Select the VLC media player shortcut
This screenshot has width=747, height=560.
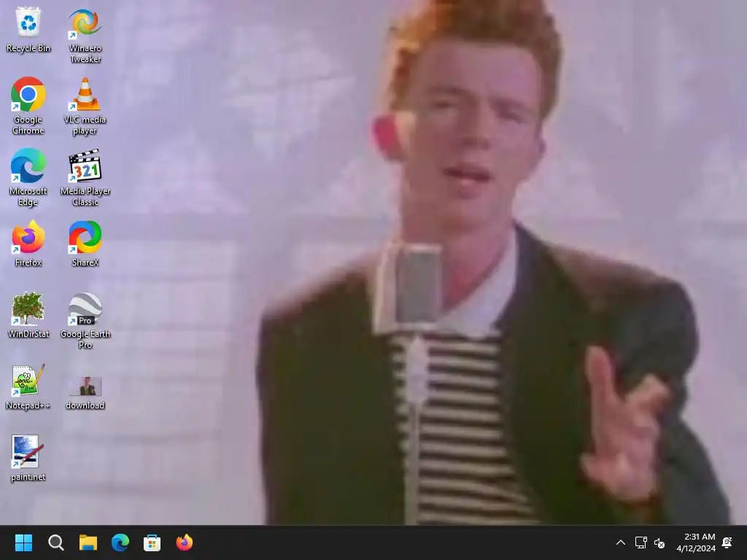pyautogui.click(x=85, y=106)
